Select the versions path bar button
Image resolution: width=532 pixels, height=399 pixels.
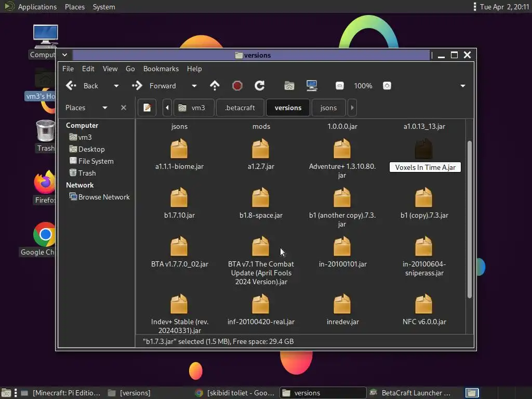tap(288, 108)
